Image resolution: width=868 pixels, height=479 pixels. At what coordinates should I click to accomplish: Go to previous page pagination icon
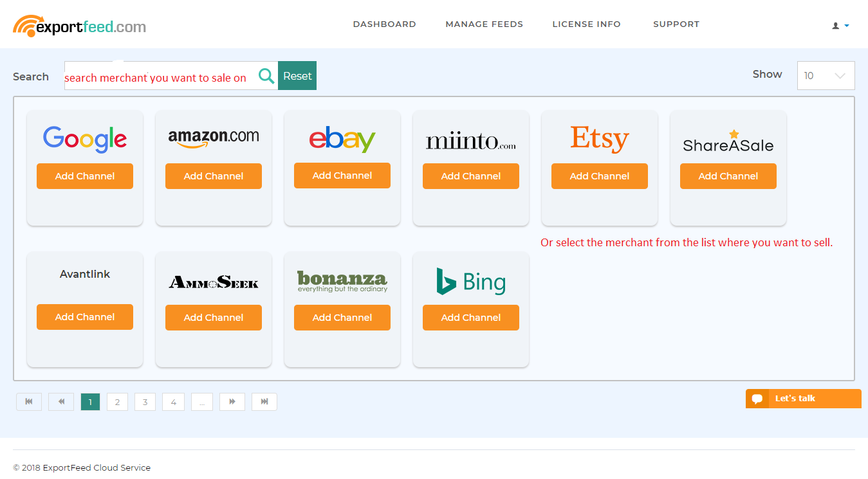point(61,402)
